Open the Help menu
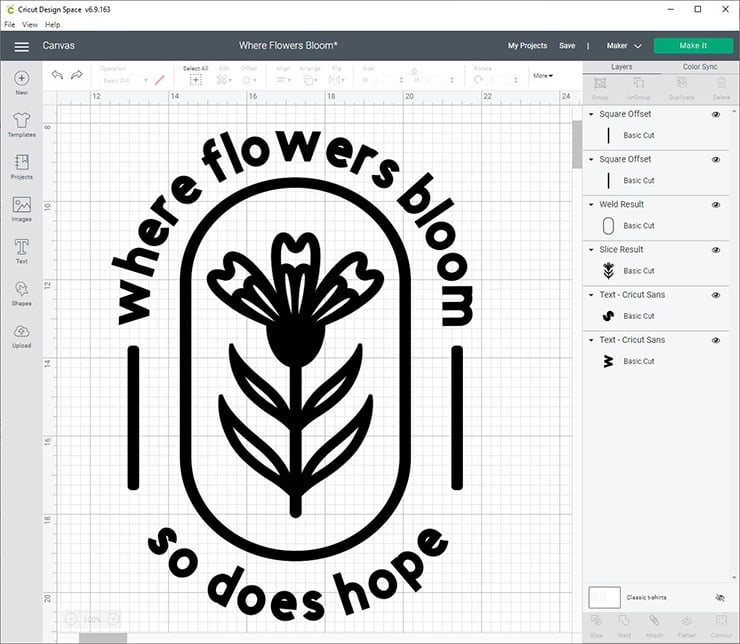Image resolution: width=740 pixels, height=644 pixels. click(52, 25)
